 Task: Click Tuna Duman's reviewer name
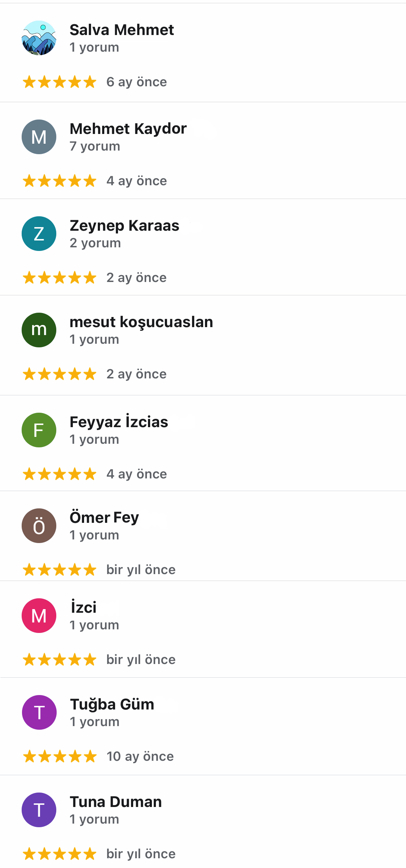[115, 802]
